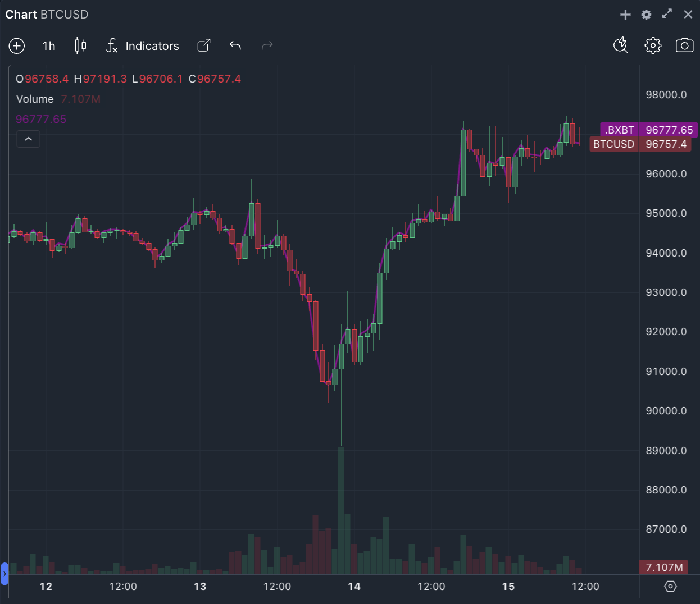The height and width of the screenshot is (604, 700).
Task: Open the candlestick chart style menu
Action: click(x=80, y=46)
